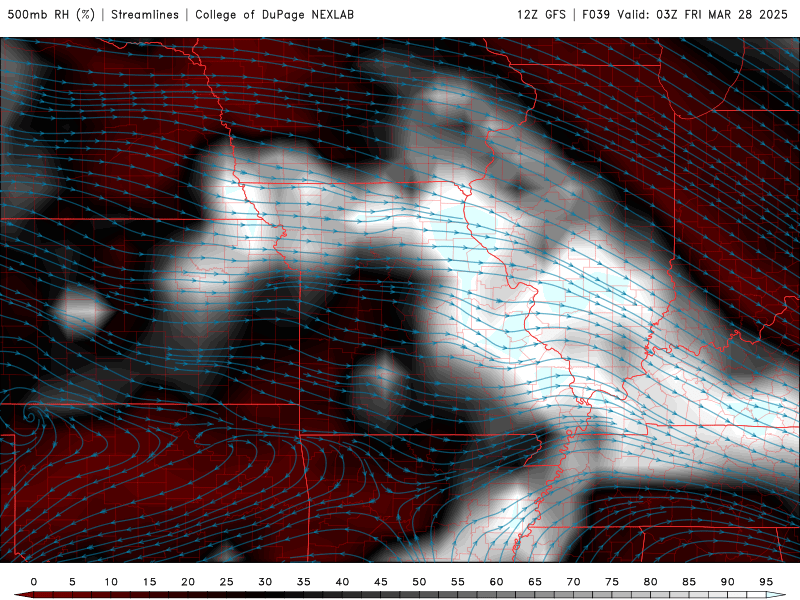Click the "55" color scale label
Image resolution: width=800 pixels, height=600 pixels.
[x=458, y=582]
